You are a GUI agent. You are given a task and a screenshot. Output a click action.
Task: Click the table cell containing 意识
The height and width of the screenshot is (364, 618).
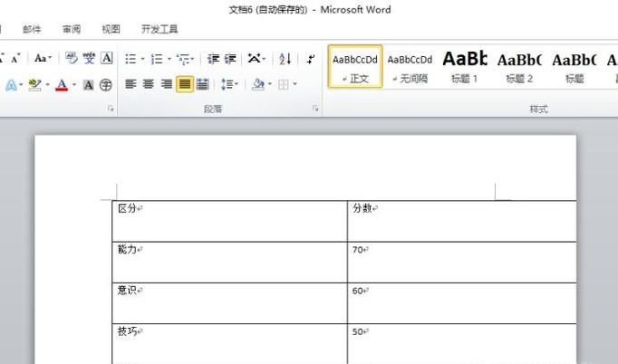(230, 303)
